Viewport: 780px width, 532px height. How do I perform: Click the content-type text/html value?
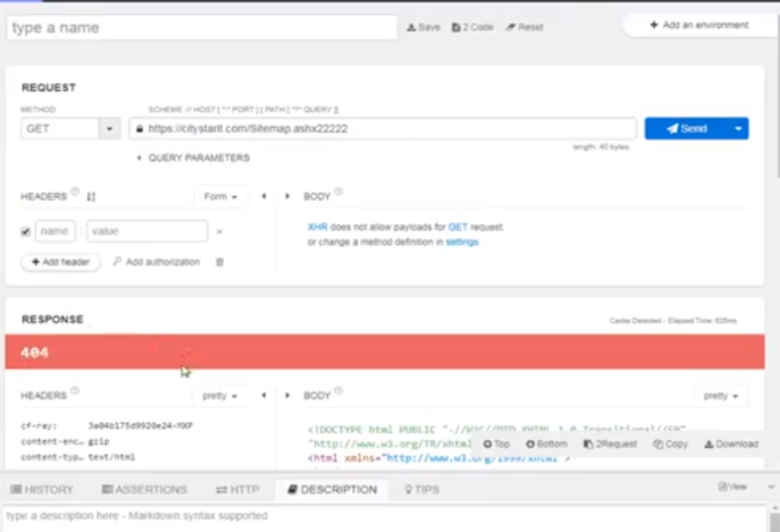(111, 457)
